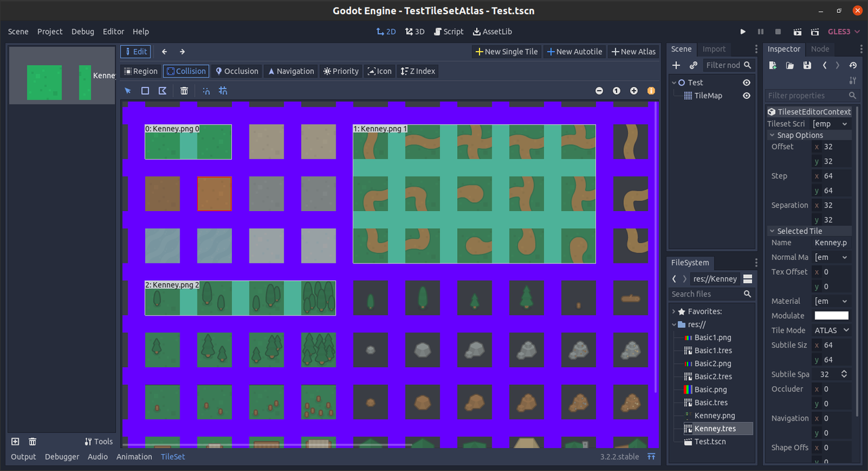Open the Project menu
The width and height of the screenshot is (868, 471).
tap(50, 32)
